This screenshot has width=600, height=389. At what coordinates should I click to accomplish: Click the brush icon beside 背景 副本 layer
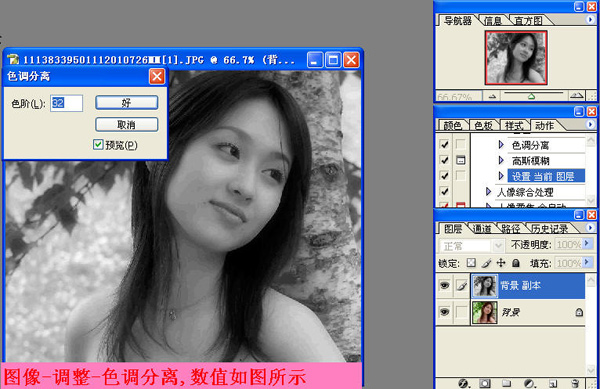[461, 285]
